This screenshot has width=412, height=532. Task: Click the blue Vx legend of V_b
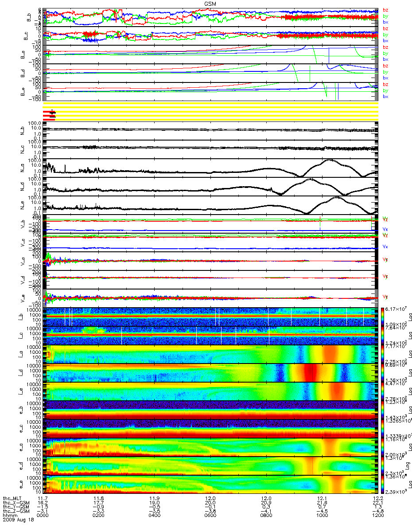tap(385, 229)
